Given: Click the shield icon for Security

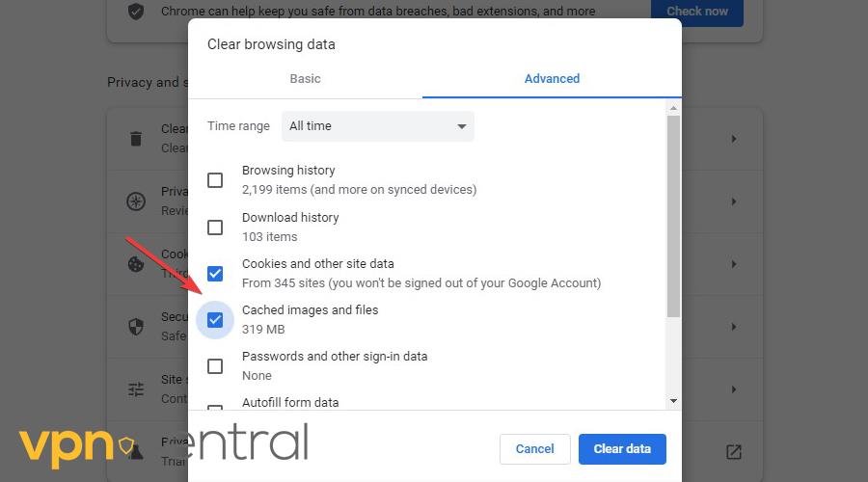Looking at the screenshot, I should tap(136, 327).
